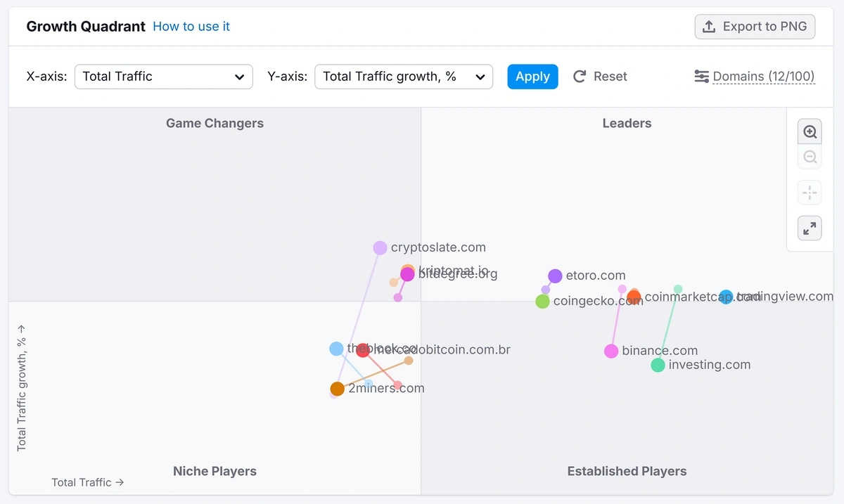The height and width of the screenshot is (504, 844).
Task: Open the How to use it link
Action: coord(191,27)
